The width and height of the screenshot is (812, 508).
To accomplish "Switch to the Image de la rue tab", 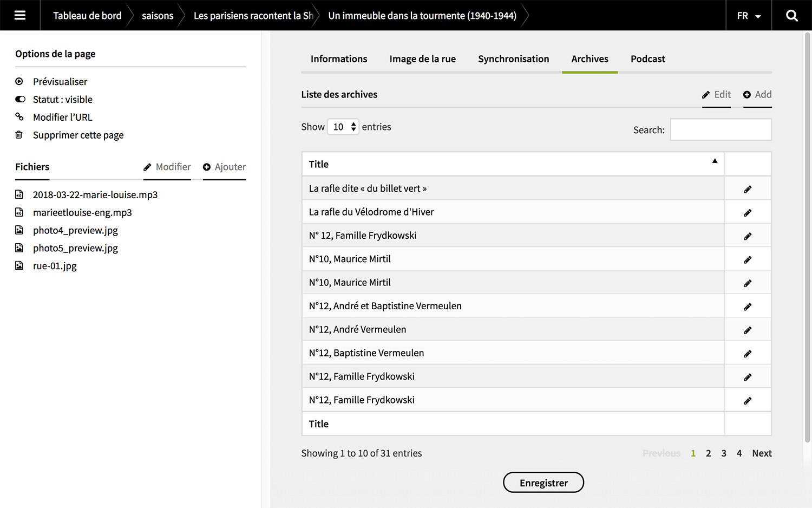I will click(x=423, y=59).
